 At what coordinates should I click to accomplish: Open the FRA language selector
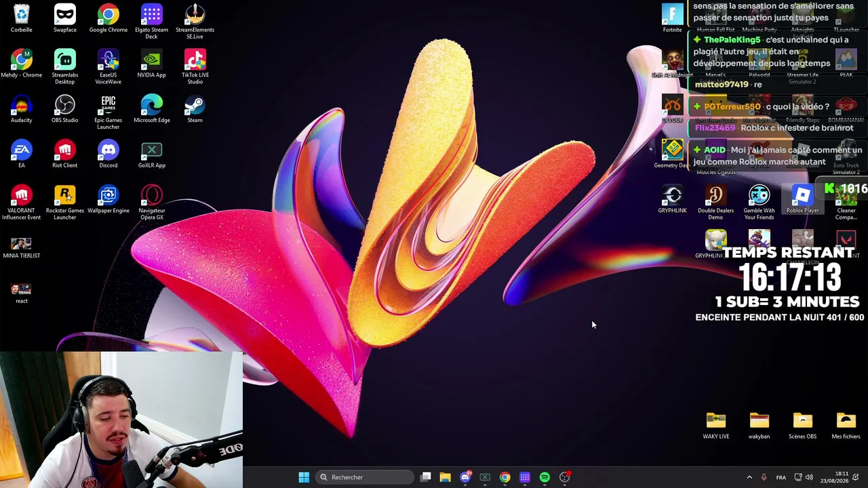(x=781, y=477)
